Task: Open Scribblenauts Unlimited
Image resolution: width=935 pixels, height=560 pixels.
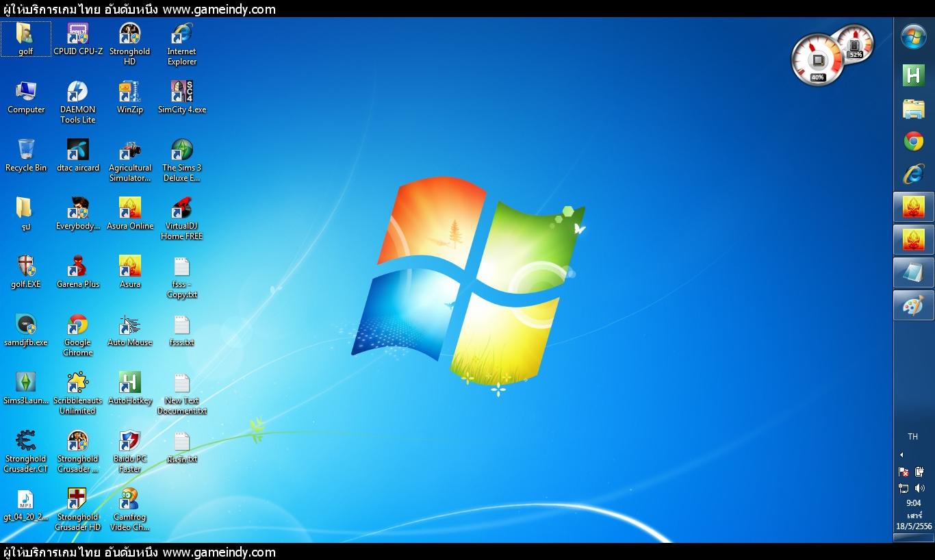Action: pyautogui.click(x=78, y=393)
